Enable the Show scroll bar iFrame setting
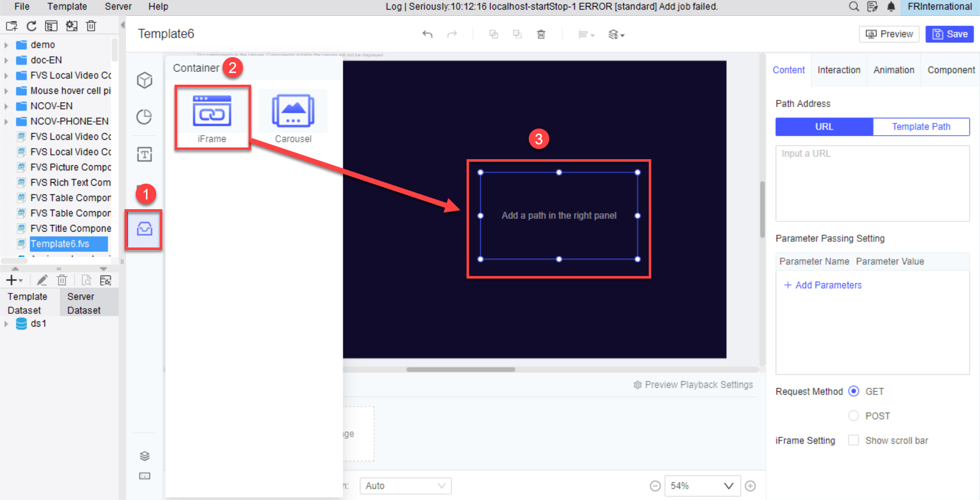 pyautogui.click(x=853, y=440)
